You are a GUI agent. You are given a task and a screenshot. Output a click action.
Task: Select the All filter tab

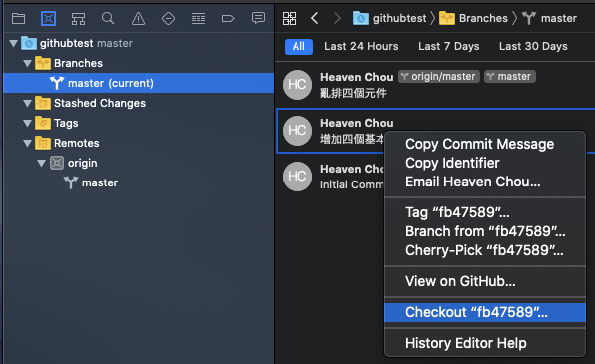tap(298, 46)
